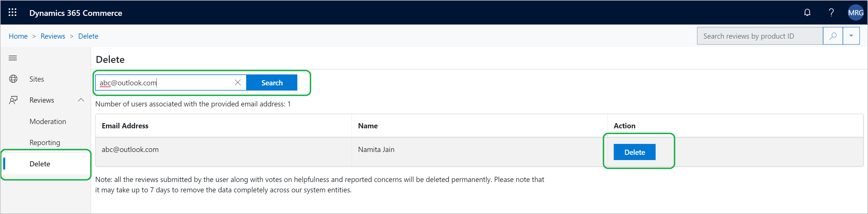Click the blue Search button
The image size is (868, 214).
[x=272, y=83]
